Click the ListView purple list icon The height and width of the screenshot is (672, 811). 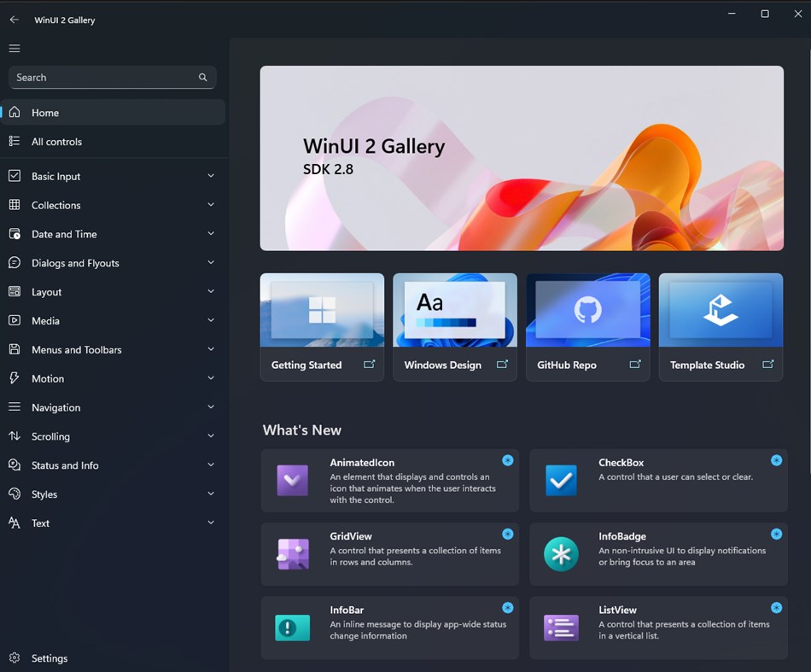click(x=561, y=628)
